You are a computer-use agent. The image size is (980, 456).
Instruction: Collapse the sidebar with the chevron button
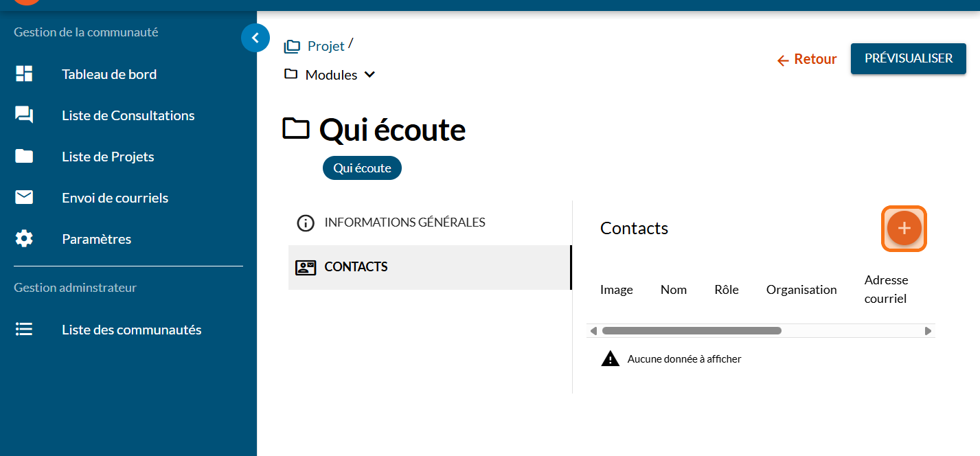click(255, 38)
